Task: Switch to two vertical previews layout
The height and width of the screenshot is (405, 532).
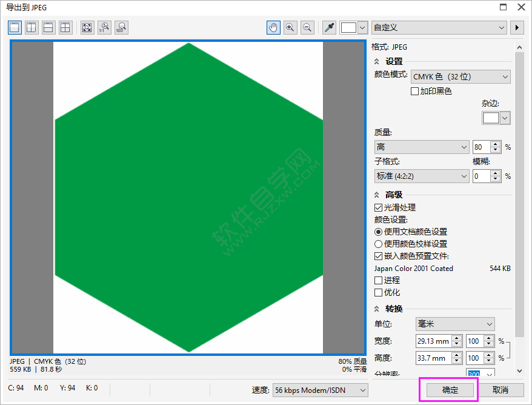Action: (x=31, y=27)
